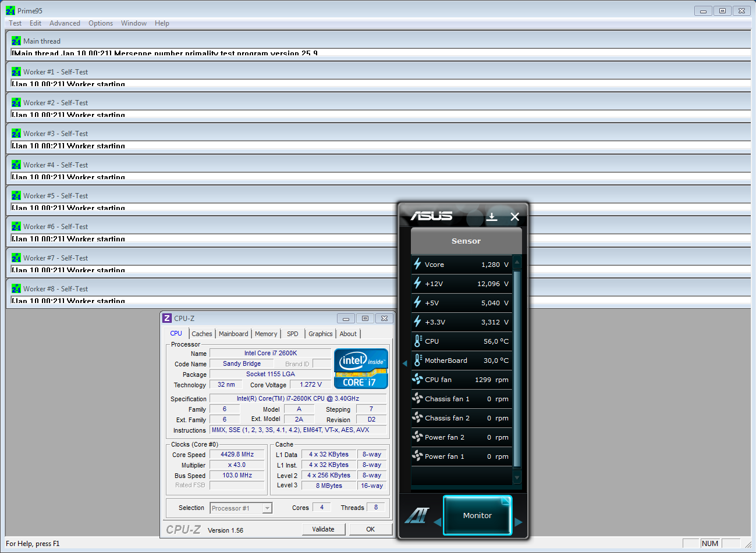Click the Bus Speed 103.0 MHz value
This screenshot has width=756, height=553.
[x=237, y=475]
